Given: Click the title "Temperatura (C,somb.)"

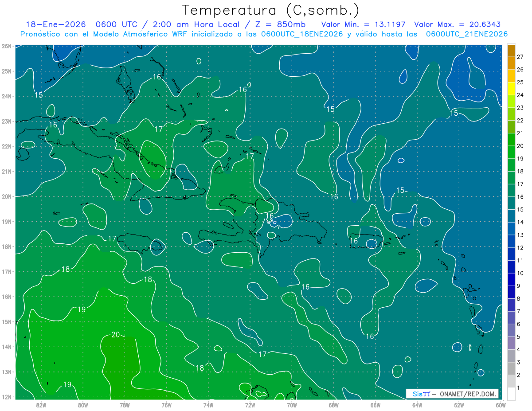Looking at the screenshot, I should (271, 10).
